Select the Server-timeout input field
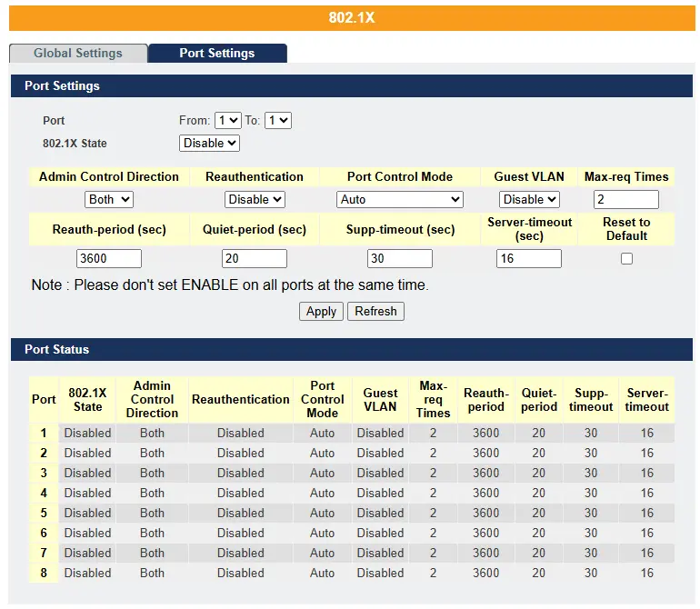700x609 pixels. [x=529, y=258]
